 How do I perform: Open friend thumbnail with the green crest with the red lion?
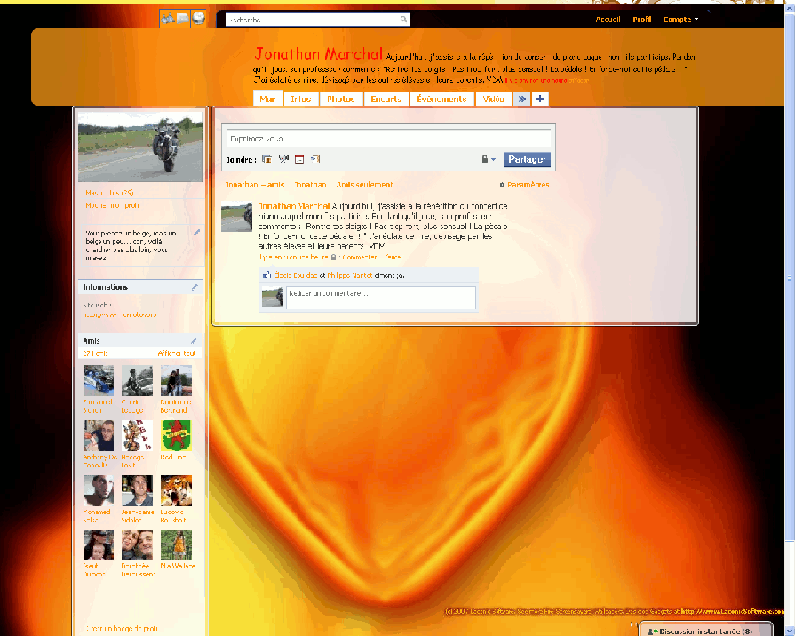(x=176, y=435)
